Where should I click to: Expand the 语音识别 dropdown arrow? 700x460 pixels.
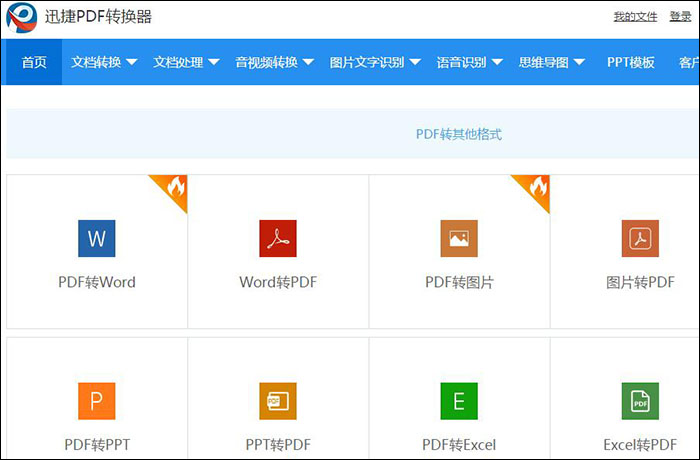(497, 62)
